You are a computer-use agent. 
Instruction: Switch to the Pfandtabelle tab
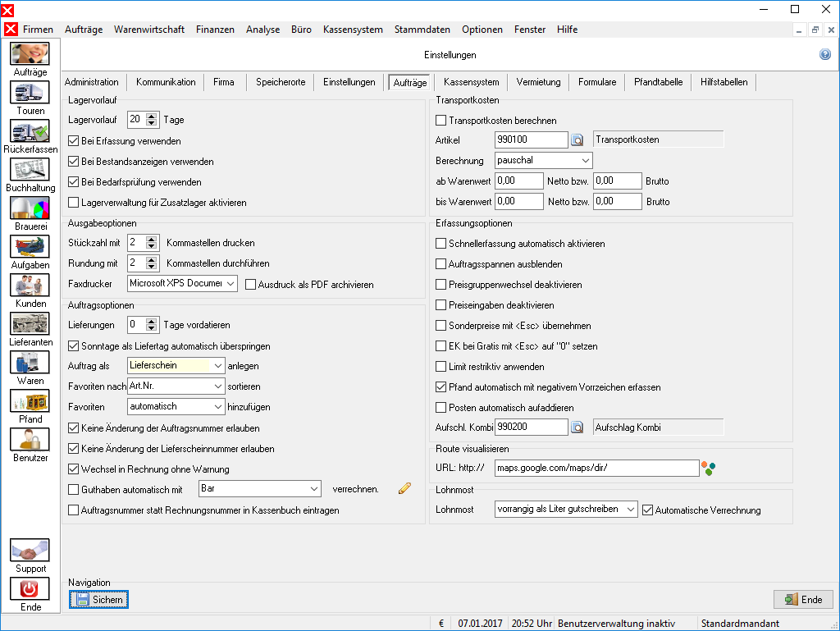click(659, 82)
